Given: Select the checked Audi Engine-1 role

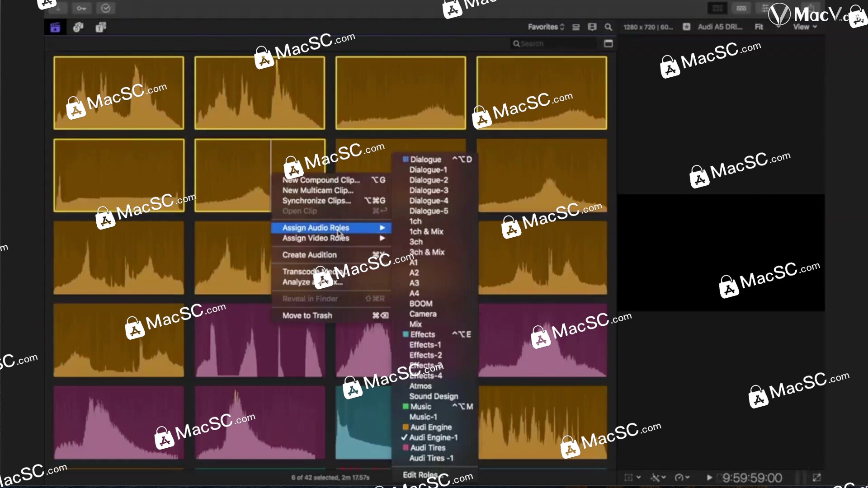Looking at the screenshot, I should tap(433, 437).
